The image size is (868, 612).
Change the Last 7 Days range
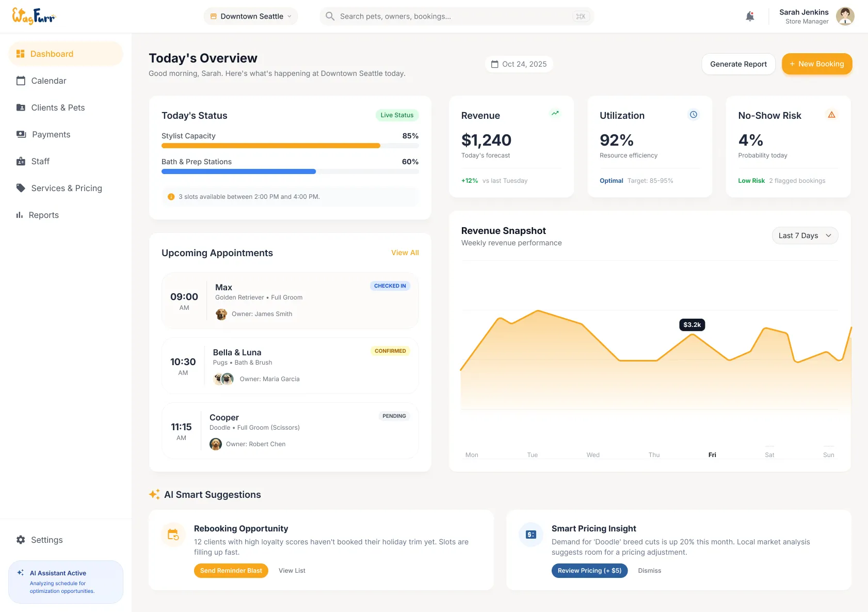point(805,236)
